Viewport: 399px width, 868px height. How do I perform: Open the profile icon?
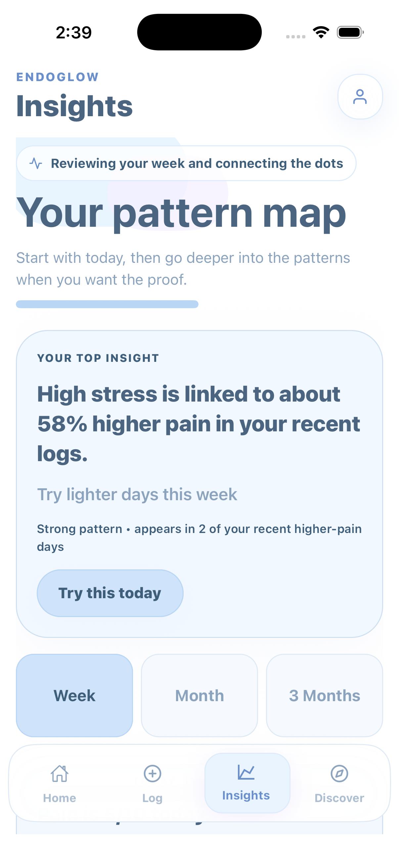pos(360,97)
